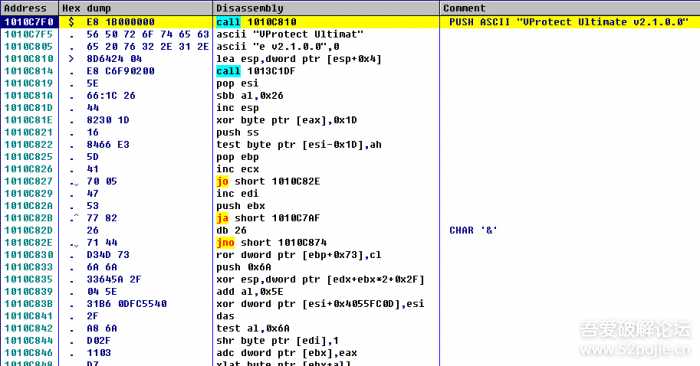Click instruction inc ecx
The height and width of the screenshot is (366, 700).
(x=237, y=169)
